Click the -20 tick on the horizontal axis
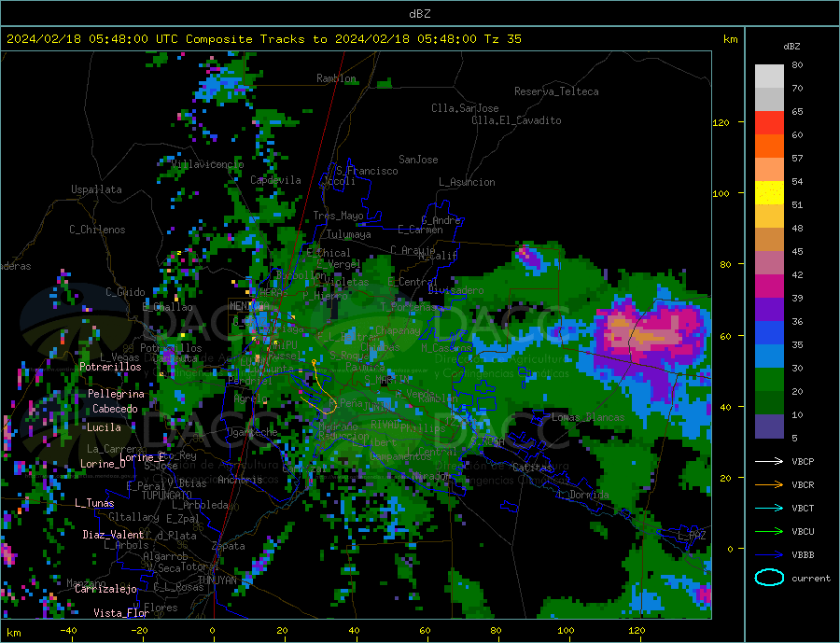The image size is (840, 643). tap(140, 630)
